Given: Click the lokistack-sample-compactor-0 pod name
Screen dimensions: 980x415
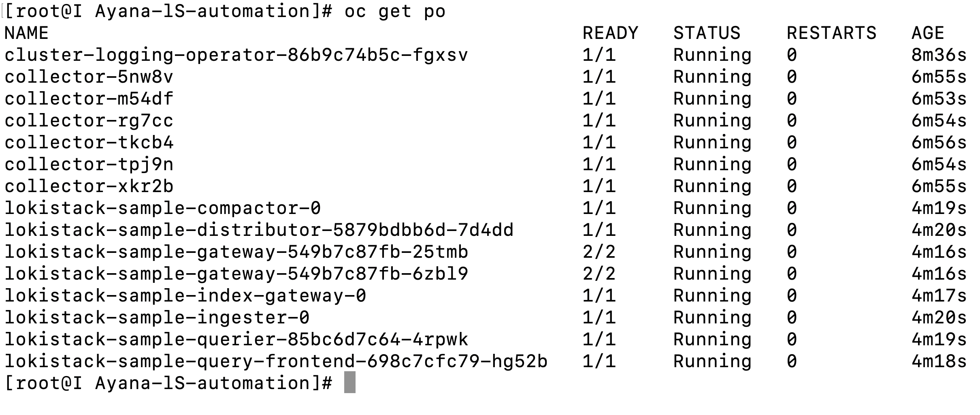Looking at the screenshot, I should (x=162, y=208).
